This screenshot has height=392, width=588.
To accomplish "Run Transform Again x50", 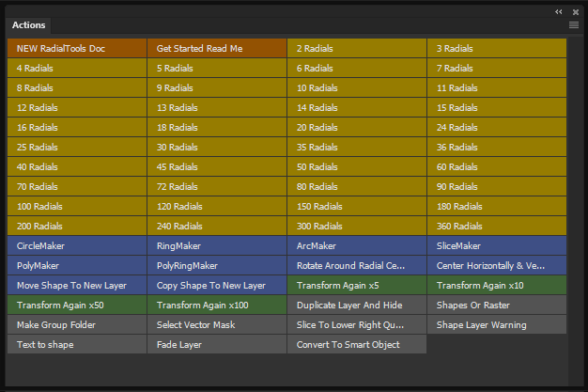I will 77,305.
